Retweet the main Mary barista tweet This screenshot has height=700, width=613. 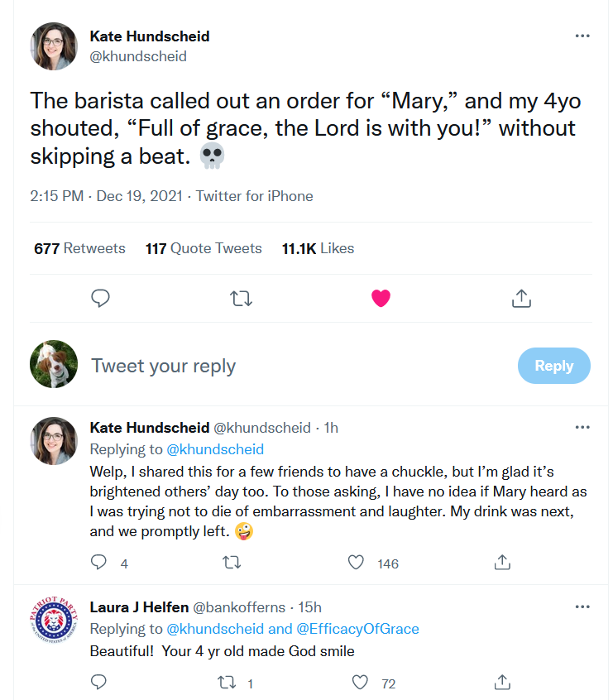(x=241, y=298)
